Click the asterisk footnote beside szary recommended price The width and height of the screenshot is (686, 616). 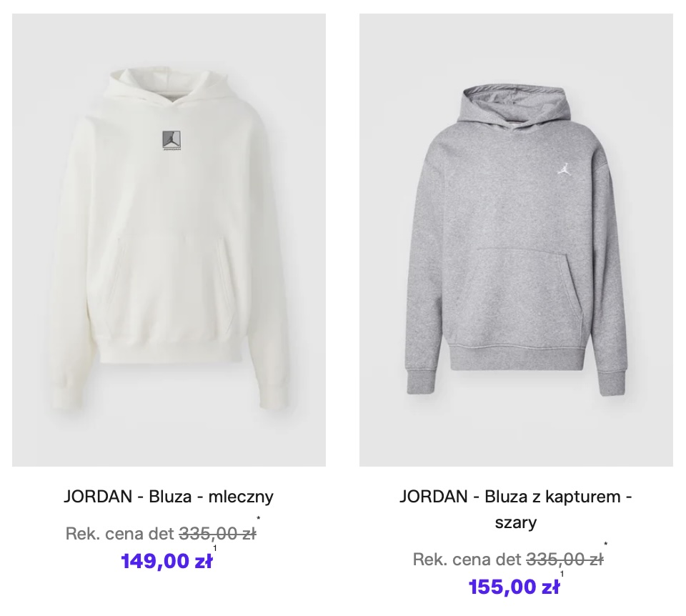[x=606, y=545]
